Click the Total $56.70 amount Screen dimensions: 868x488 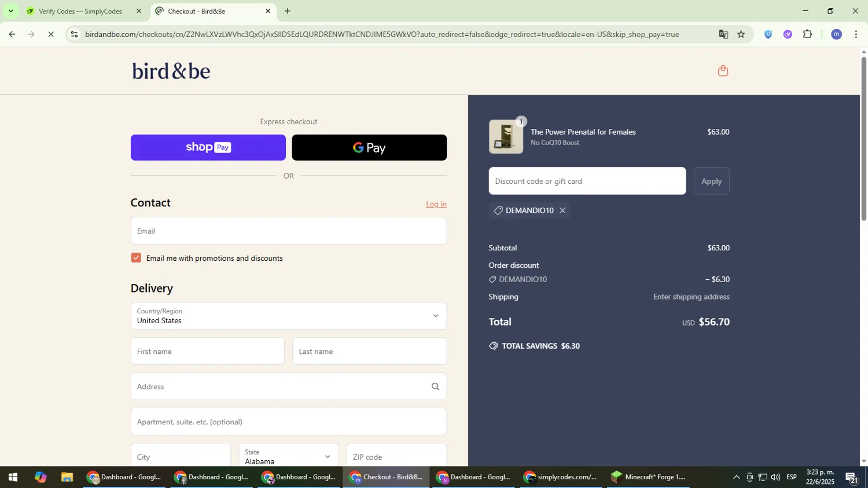coord(714,322)
